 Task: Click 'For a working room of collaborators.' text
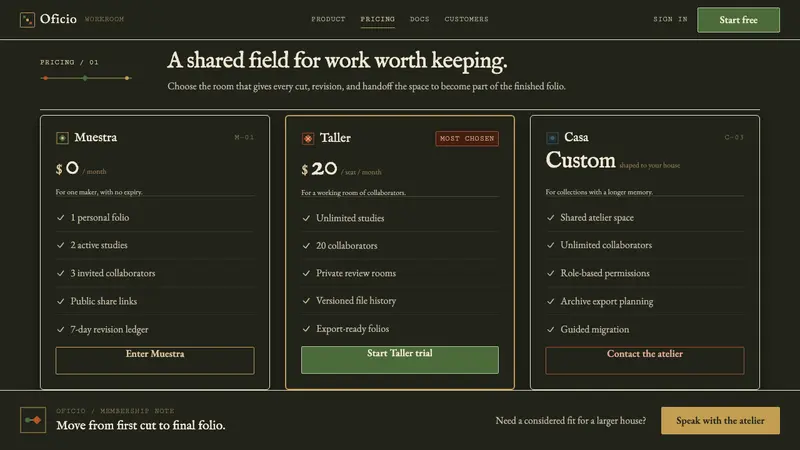(354, 193)
